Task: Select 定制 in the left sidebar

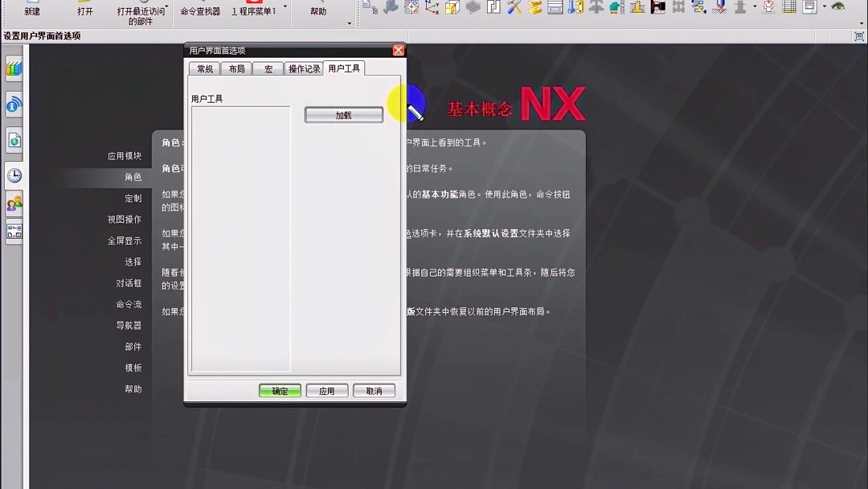Action: click(132, 199)
